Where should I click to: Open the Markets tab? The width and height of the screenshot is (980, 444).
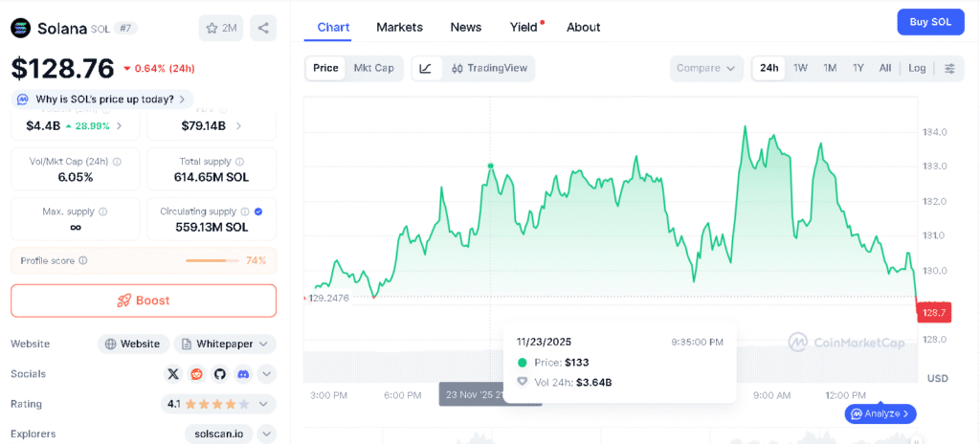click(x=399, y=28)
